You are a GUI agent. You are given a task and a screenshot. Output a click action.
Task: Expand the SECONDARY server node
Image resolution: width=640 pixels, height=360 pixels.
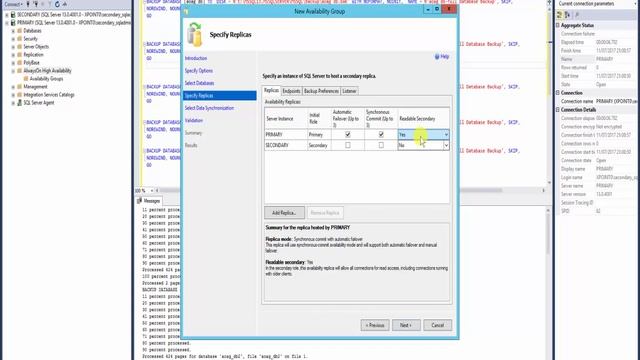pyautogui.click(x=7, y=15)
